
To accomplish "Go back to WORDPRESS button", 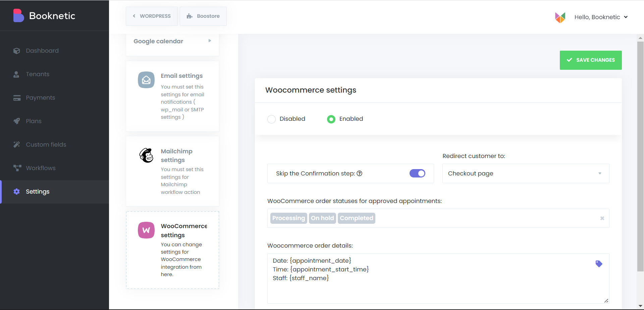I will [x=152, y=16].
